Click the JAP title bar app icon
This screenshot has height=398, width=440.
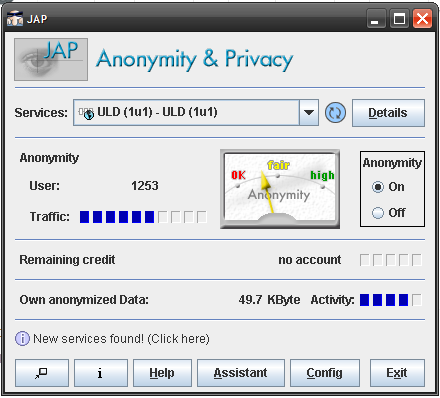coord(15,19)
